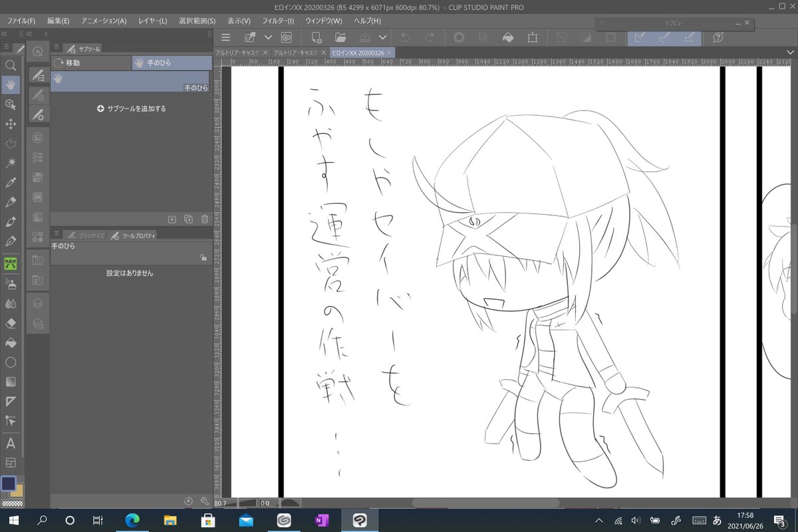Toggle snap to ruler in command bar
The width and height of the screenshot is (798, 532).
click(x=640, y=37)
